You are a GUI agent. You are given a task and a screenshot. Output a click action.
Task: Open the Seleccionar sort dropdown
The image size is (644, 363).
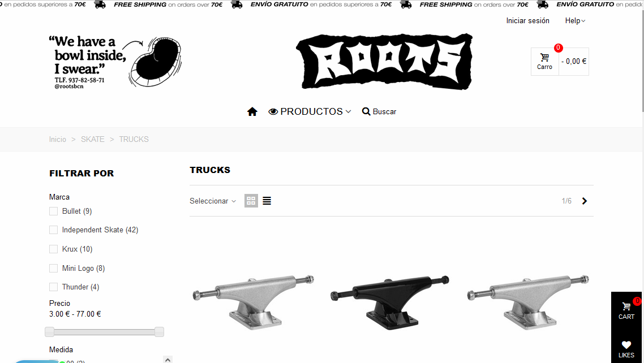tap(213, 201)
